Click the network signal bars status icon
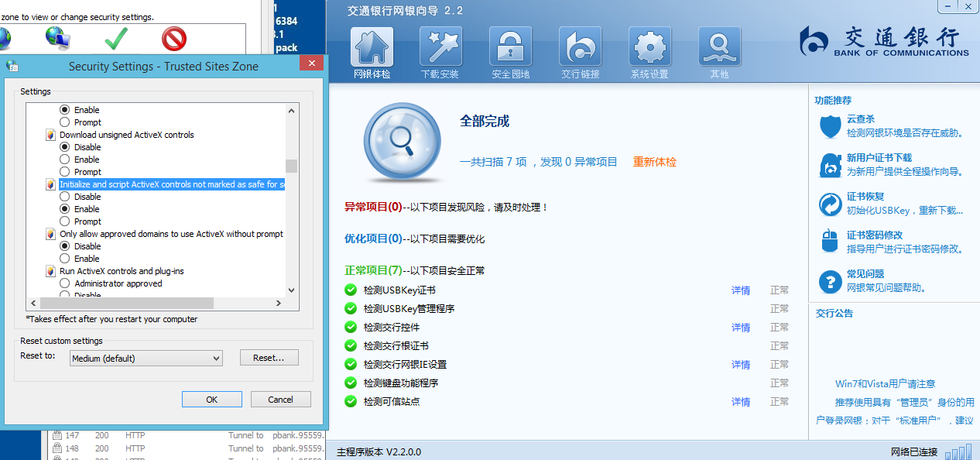This screenshot has width=980, height=460. [958, 451]
